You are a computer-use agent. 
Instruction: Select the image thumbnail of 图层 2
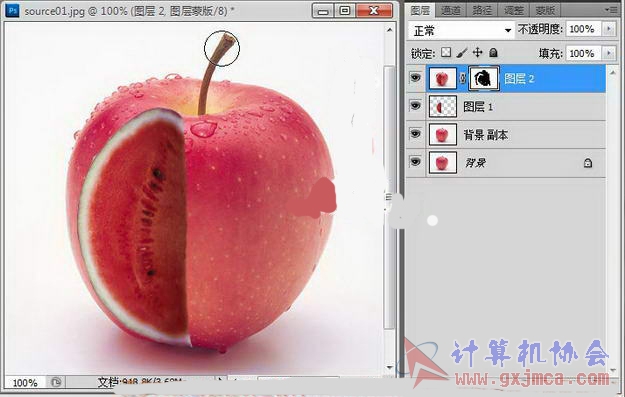click(x=442, y=78)
